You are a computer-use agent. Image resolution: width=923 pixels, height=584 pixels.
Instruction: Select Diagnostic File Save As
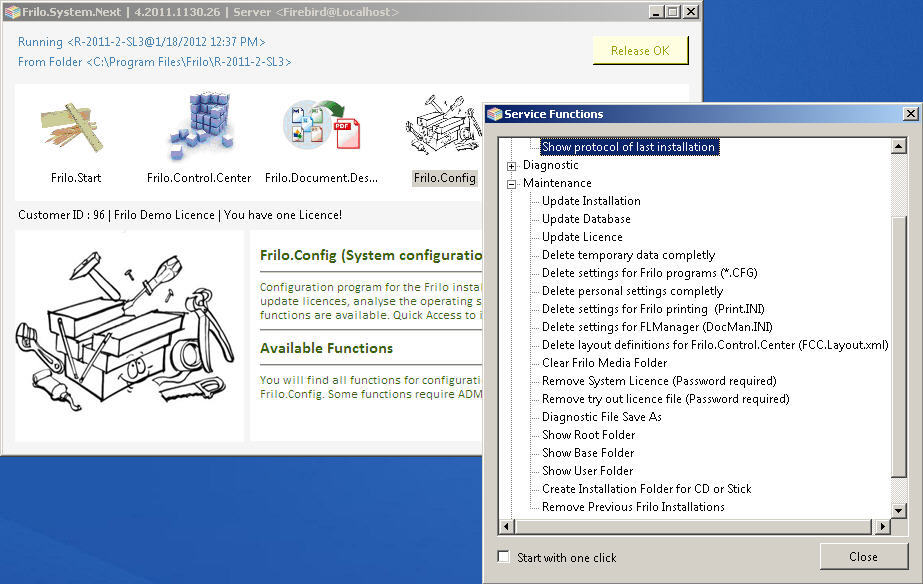click(x=602, y=417)
